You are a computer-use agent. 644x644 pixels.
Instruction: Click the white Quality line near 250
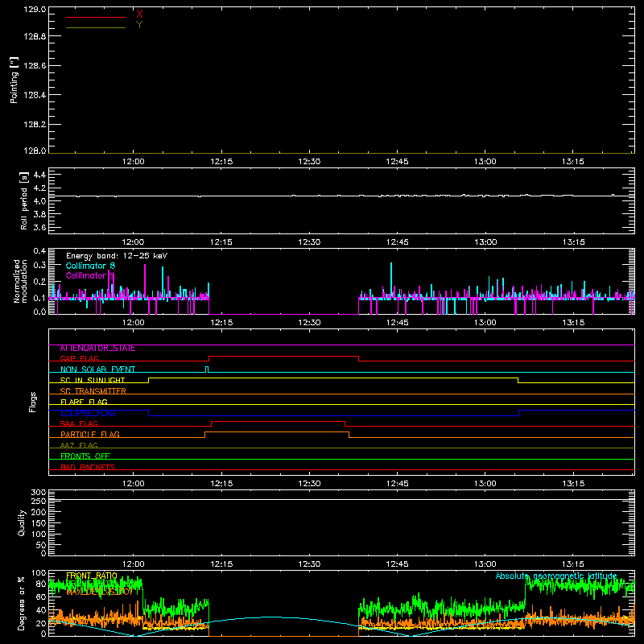(341, 499)
